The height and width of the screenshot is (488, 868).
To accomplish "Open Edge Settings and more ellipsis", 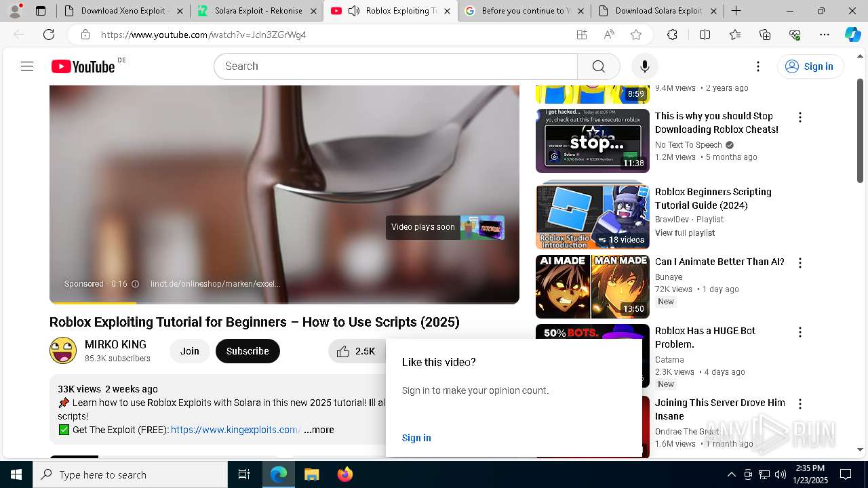I will pyautogui.click(x=825, y=35).
